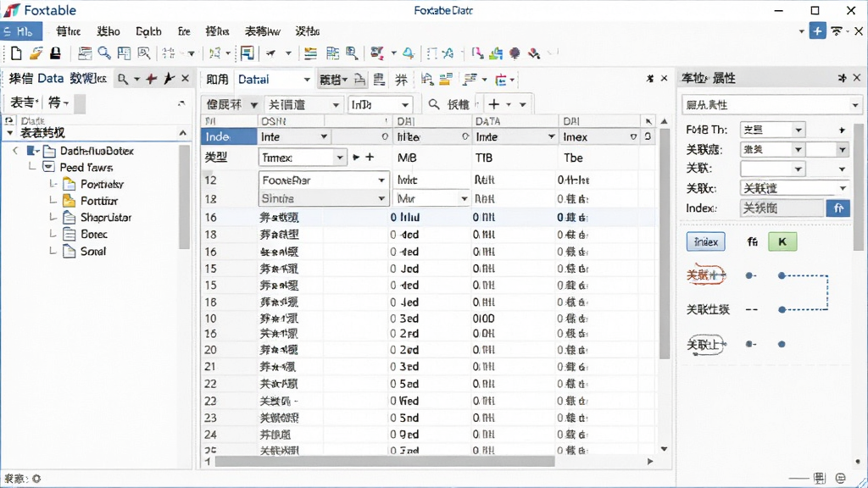Click the grid horizontal scrollbar right arrow
This screenshot has width=868, height=488.
coord(650,461)
